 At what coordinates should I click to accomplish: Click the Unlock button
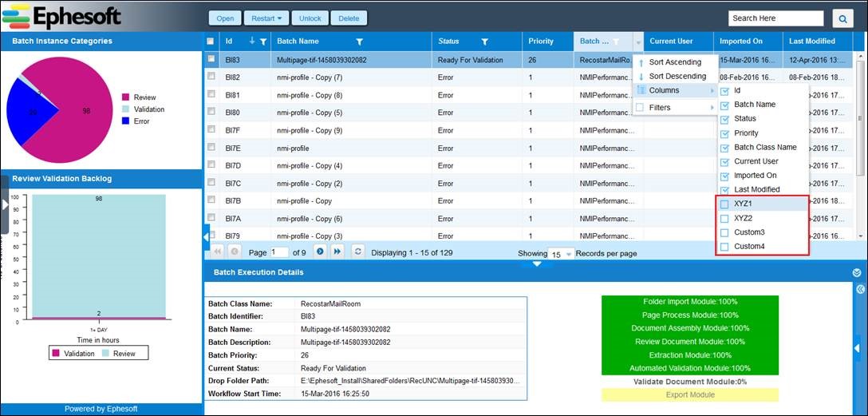[310, 18]
